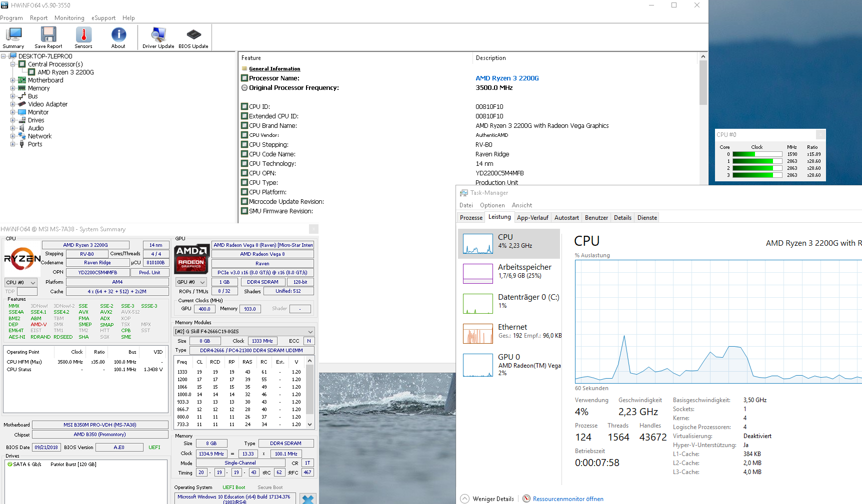Click the Save Report floppy icon
This screenshot has width=862, height=504.
coord(48,38)
